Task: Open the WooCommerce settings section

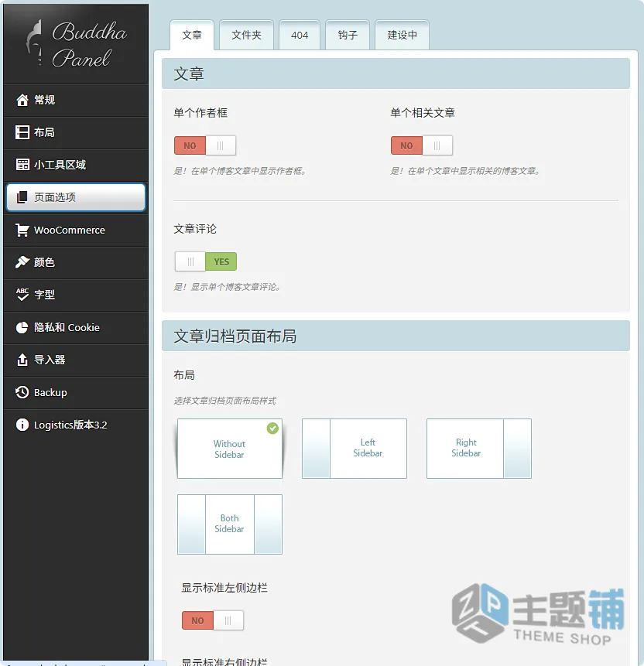Action: tap(76, 231)
